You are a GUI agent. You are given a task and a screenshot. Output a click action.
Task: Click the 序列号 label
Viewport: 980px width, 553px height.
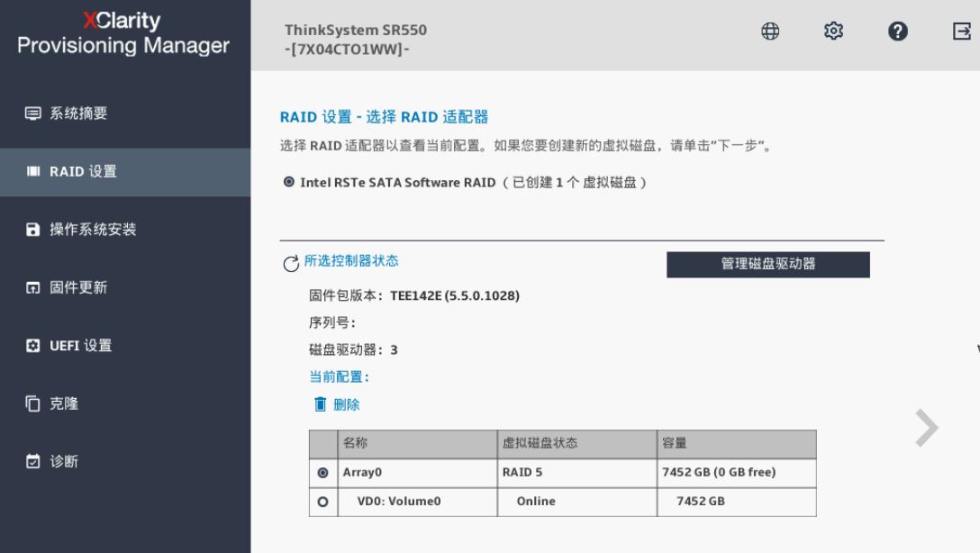pyautogui.click(x=332, y=323)
